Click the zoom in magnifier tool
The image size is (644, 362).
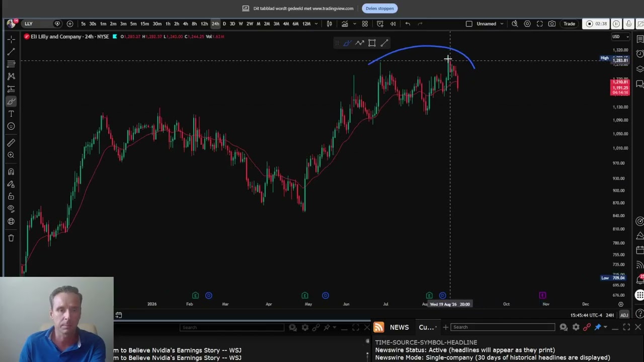tap(11, 155)
